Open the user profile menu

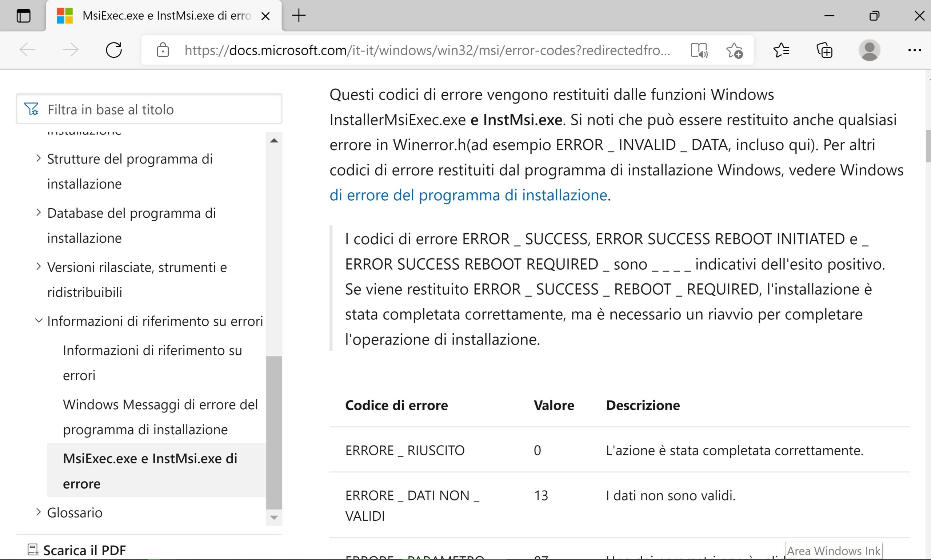pyautogui.click(x=869, y=50)
